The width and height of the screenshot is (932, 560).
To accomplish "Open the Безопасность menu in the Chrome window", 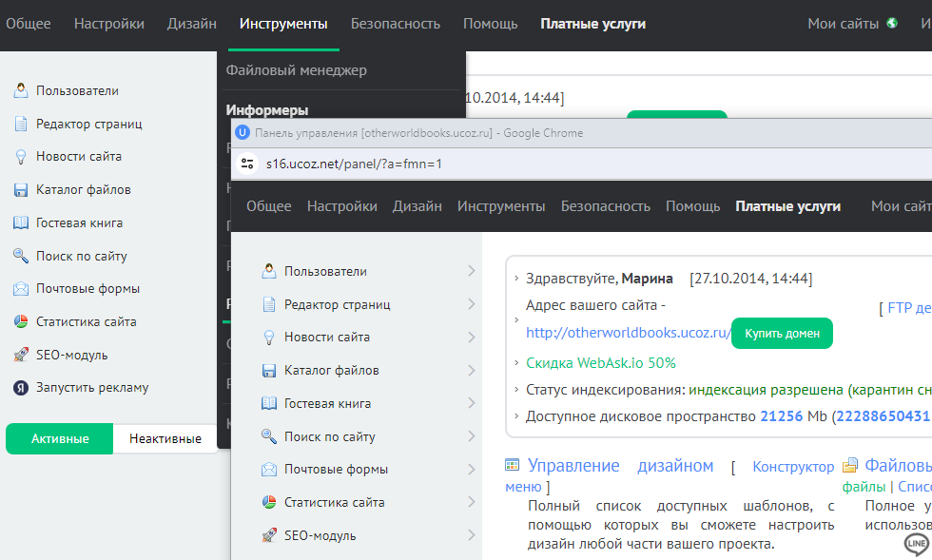I will tap(606, 206).
